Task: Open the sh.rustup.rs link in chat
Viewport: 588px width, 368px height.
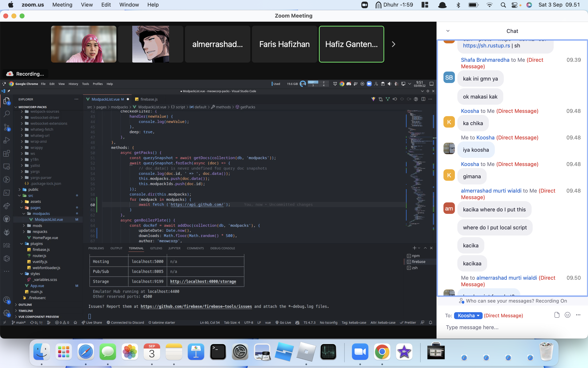Action: tap(487, 46)
